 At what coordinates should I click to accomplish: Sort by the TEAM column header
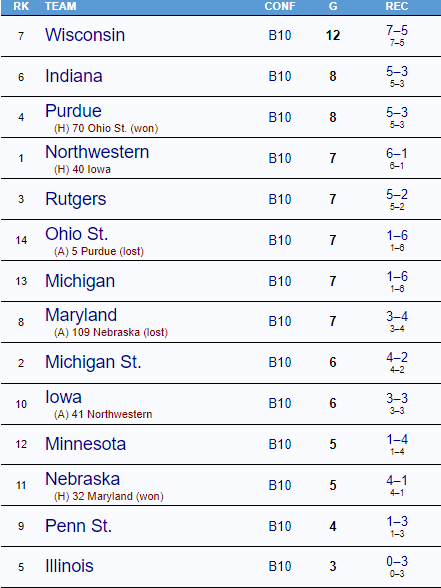(60, 6)
